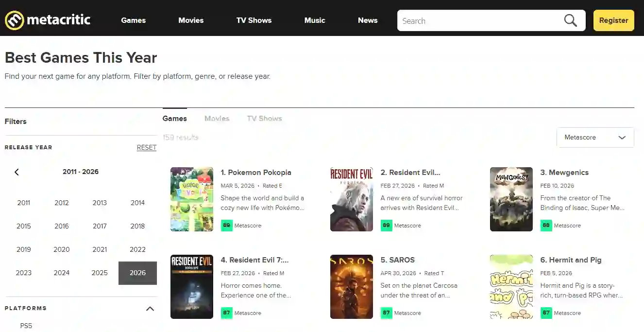This screenshot has height=332, width=644.
Task: Click Pokemon Pokopia's 89 Metascore badge
Action: click(x=226, y=226)
